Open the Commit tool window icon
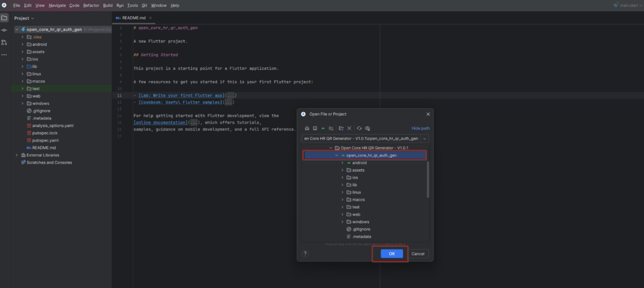This screenshot has width=644, height=288. coord(4,30)
